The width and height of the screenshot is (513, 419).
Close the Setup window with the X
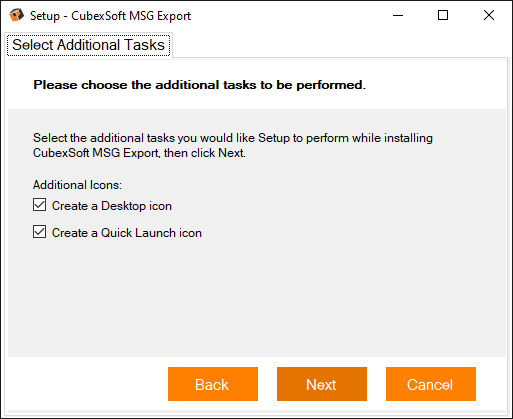pyautogui.click(x=489, y=15)
